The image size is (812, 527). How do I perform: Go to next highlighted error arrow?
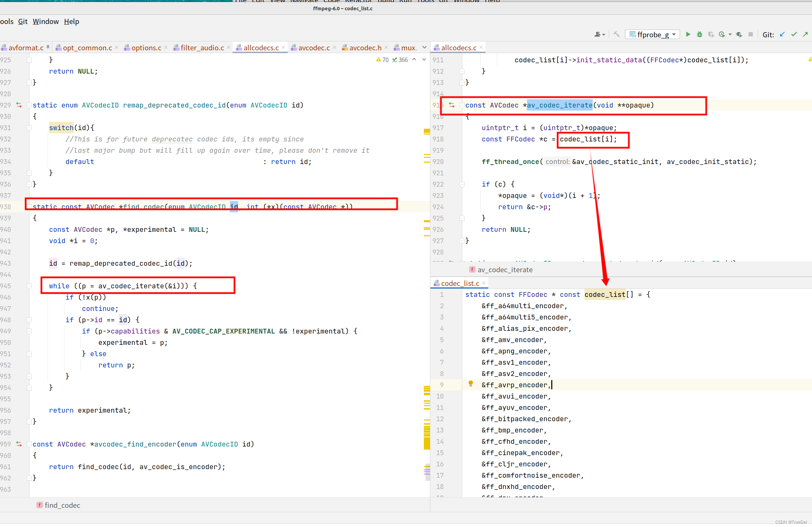424,60
